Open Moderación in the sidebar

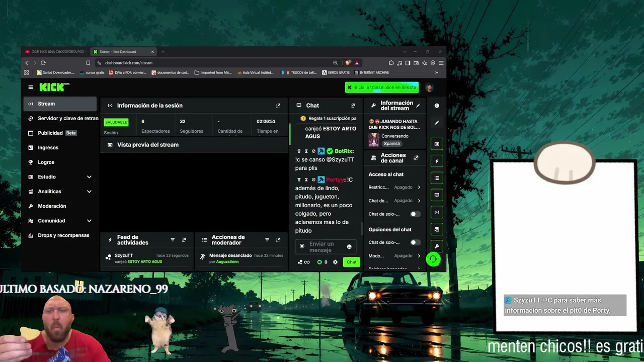click(59, 206)
